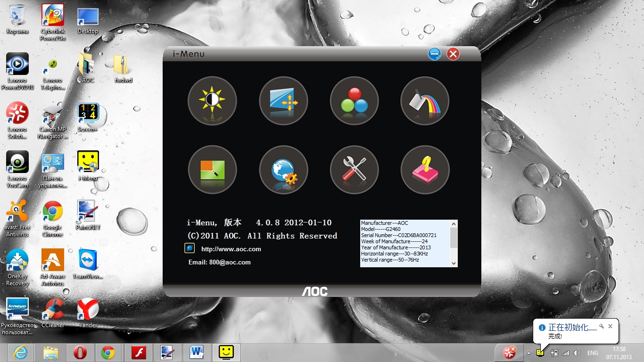Viewport: 644px width, 362px height.
Task: Open File Explorer from the taskbar
Action: point(50,353)
